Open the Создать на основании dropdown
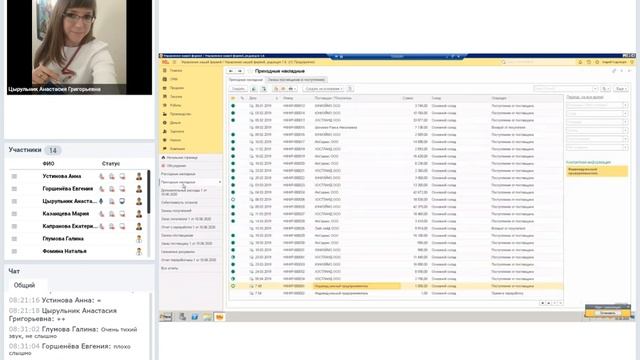The width and height of the screenshot is (640, 360). pyautogui.click(x=324, y=89)
